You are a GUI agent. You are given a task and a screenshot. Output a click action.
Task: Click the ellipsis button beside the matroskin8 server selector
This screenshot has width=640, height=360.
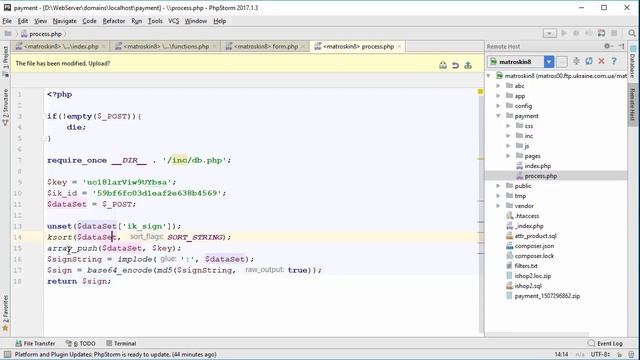tap(562, 62)
